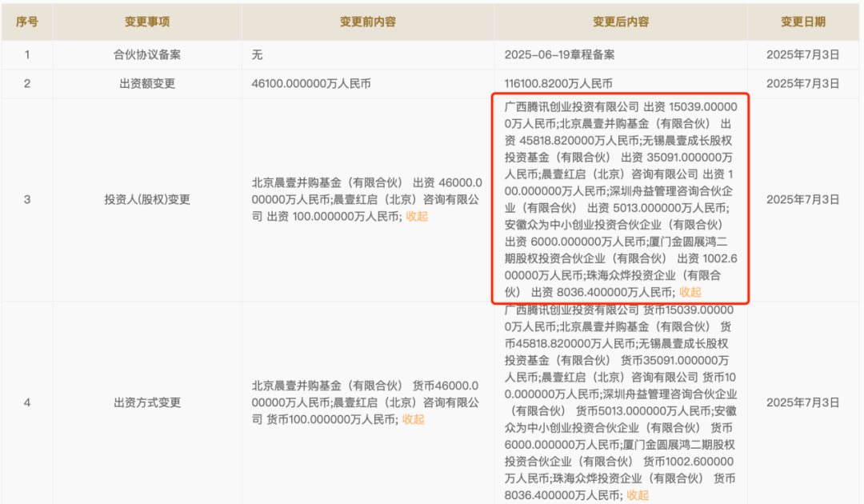The width and height of the screenshot is (864, 504).
Task: Select the 出资方式变更 cell
Action: tap(147, 402)
